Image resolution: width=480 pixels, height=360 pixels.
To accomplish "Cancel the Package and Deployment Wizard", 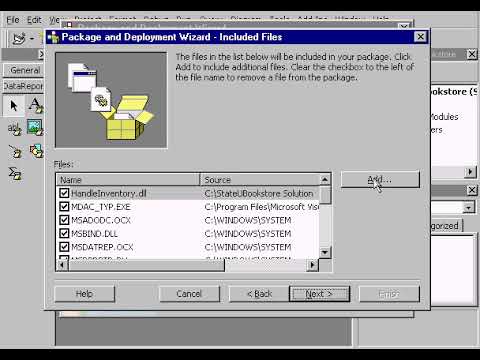I will click(189, 294).
